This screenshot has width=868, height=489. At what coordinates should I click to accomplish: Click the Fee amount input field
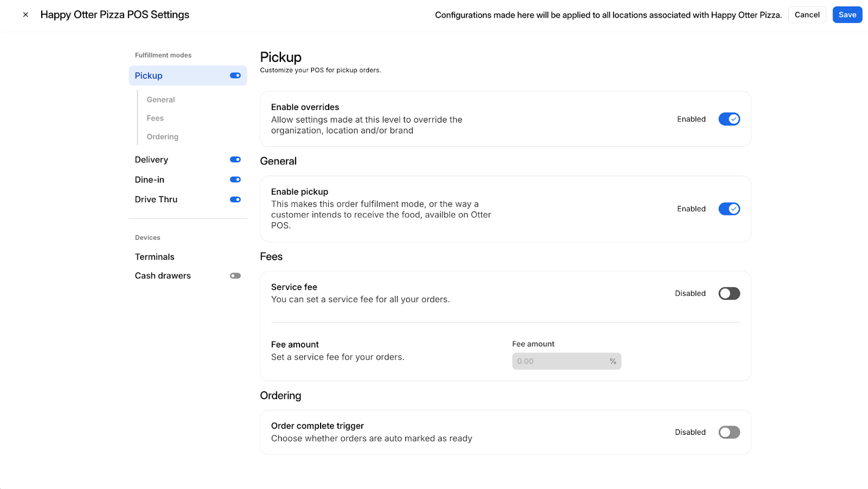click(566, 361)
